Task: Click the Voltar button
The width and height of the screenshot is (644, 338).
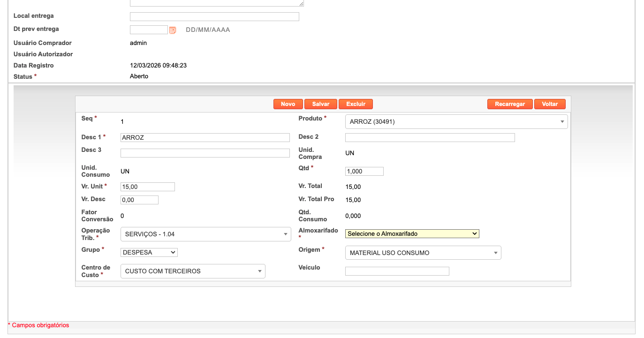Action: pyautogui.click(x=549, y=104)
